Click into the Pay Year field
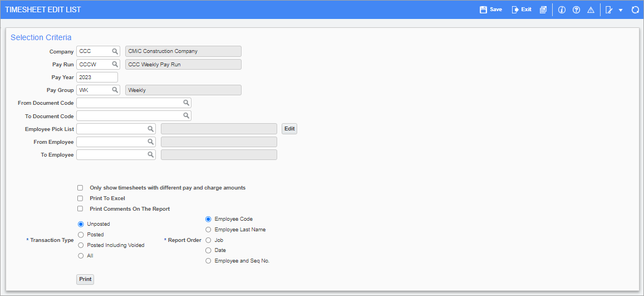The image size is (644, 296). coord(97,77)
